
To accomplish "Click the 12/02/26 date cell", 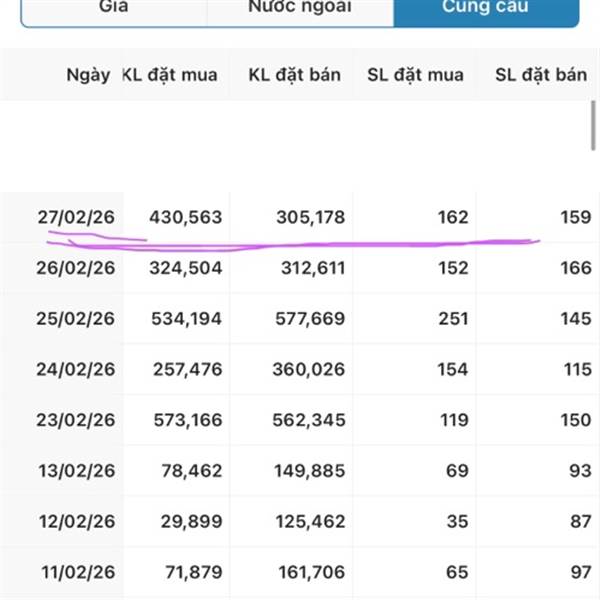I will coord(76,521).
